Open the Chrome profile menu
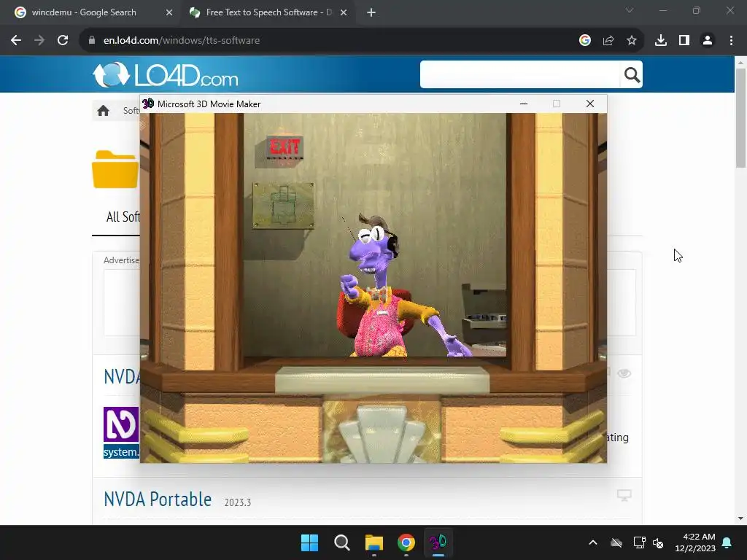 click(708, 41)
